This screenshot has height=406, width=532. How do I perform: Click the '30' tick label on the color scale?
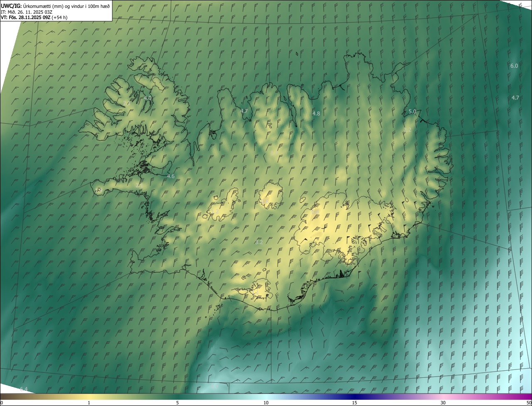point(443,403)
